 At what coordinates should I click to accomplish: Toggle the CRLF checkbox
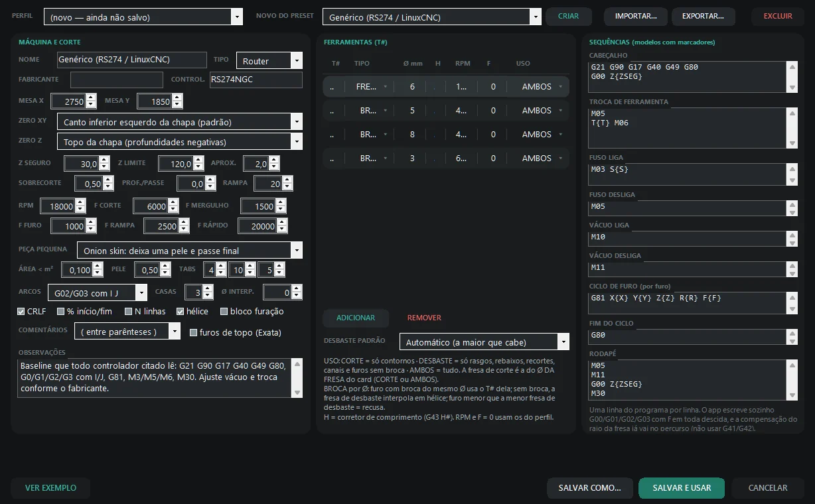(21, 311)
